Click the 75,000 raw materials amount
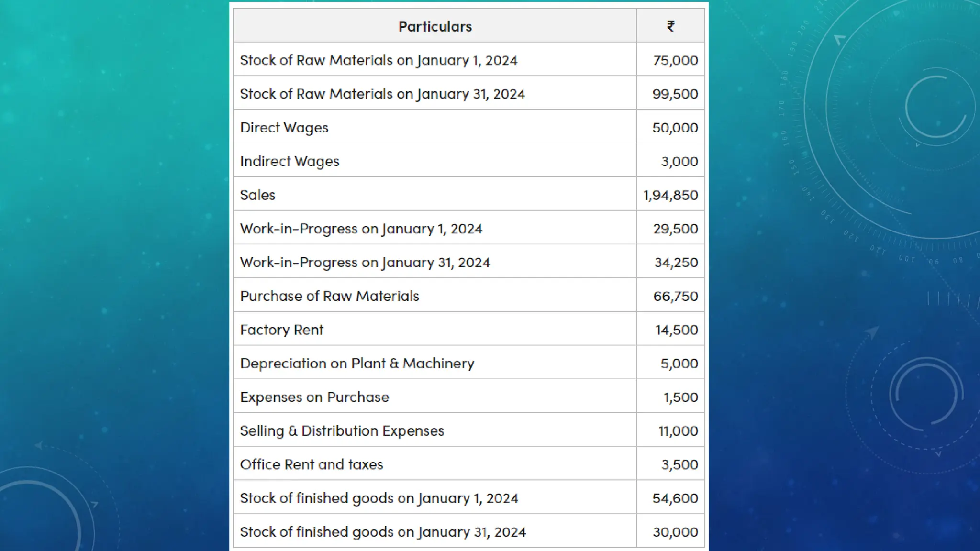The width and height of the screenshot is (980, 551). (x=675, y=60)
